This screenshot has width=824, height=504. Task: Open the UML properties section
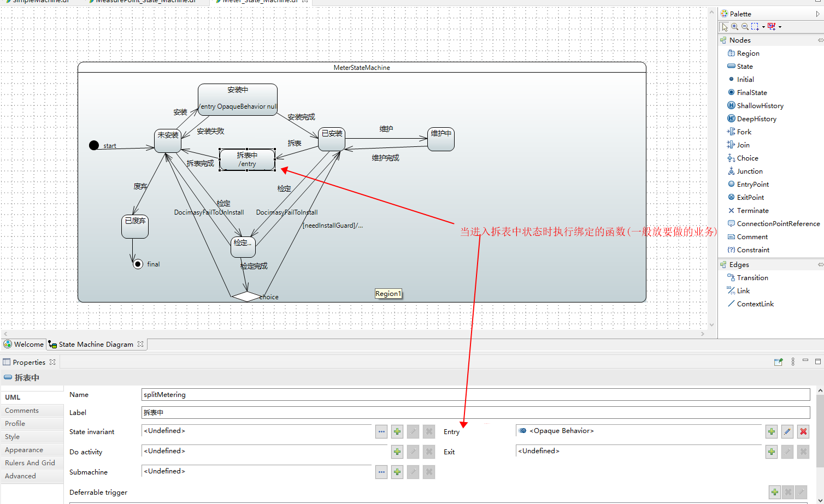coord(32,397)
